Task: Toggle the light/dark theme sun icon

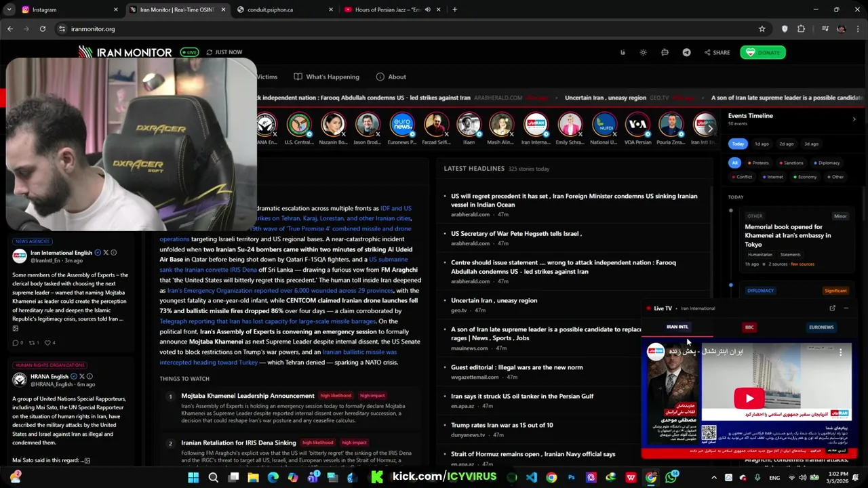Action: tap(643, 52)
